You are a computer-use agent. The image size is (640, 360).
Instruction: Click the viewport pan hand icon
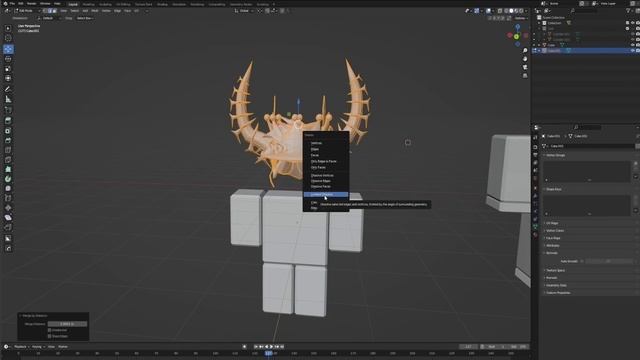(525, 59)
